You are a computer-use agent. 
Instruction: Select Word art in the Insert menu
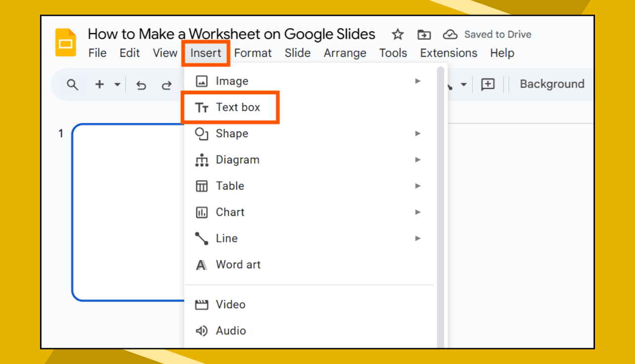tap(238, 264)
